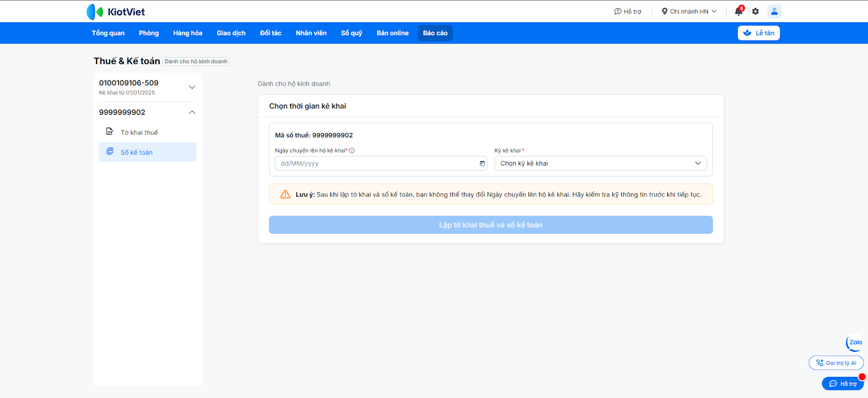Click the Hỗ trợ link in the header
Image resolution: width=868 pixels, height=398 pixels.
pyautogui.click(x=628, y=11)
